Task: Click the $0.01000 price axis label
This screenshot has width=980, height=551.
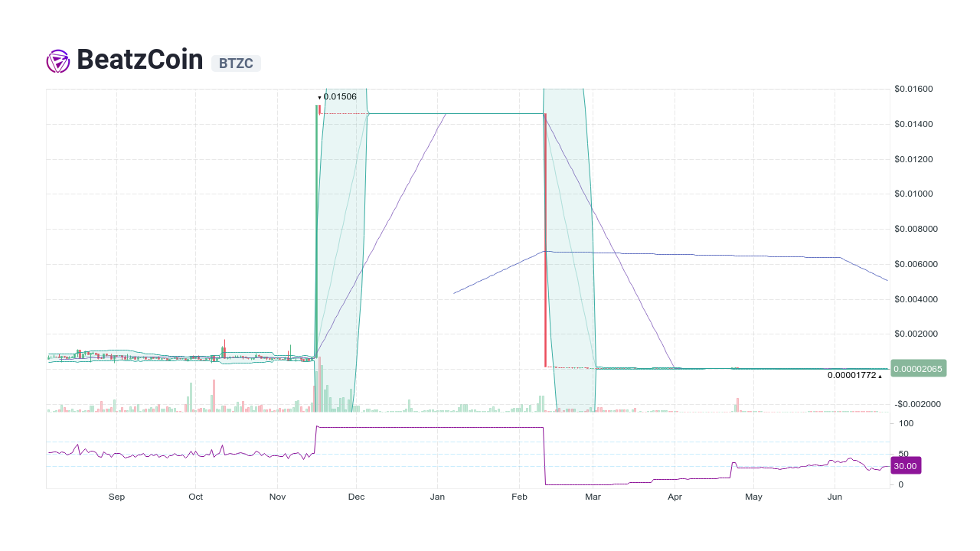Action: click(x=913, y=194)
